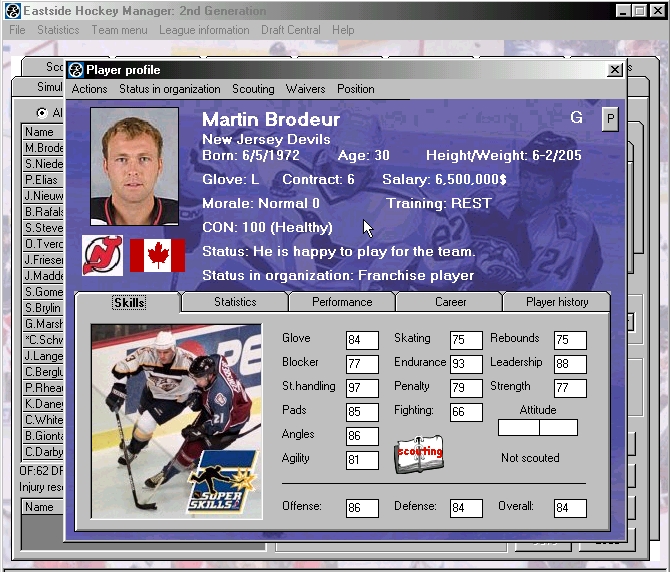Select J.Friesen row in roster list
This screenshot has height=572, width=670.
(x=43, y=260)
